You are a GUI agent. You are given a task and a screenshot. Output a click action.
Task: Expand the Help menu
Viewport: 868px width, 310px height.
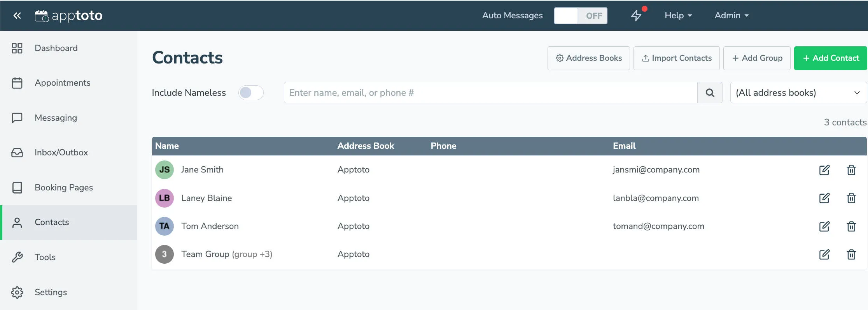click(678, 16)
